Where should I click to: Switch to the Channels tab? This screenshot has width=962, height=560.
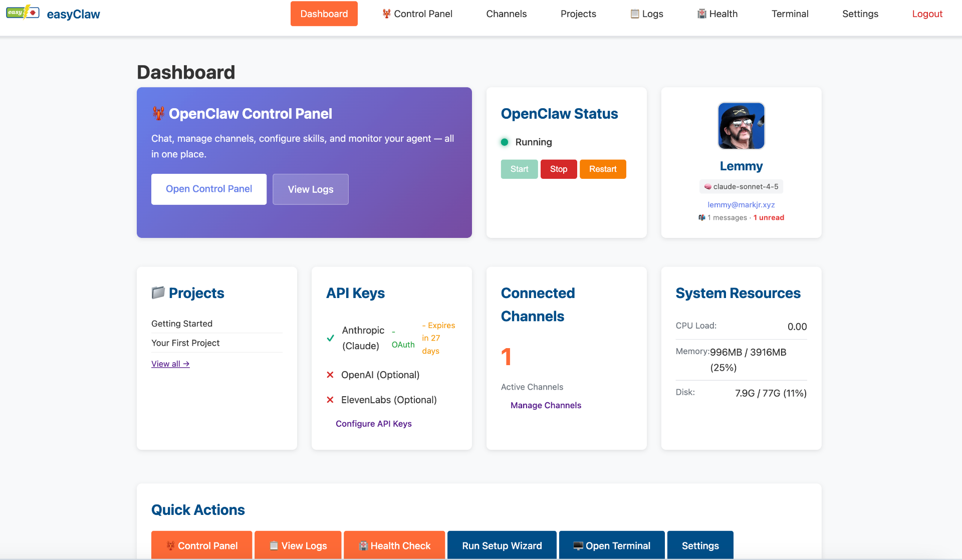pos(506,14)
